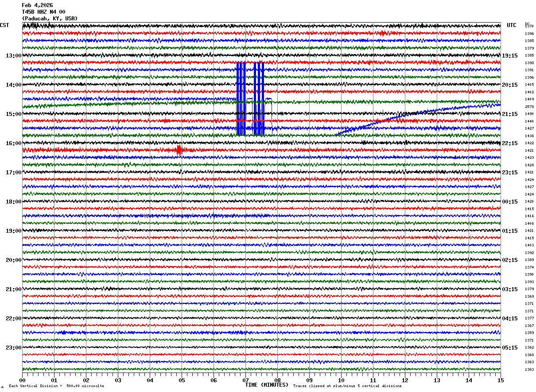The width and height of the screenshot is (536, 392).
Task: Click the Traces clipped at plus/minus 5 vertical divisions note
Action: [347, 386]
